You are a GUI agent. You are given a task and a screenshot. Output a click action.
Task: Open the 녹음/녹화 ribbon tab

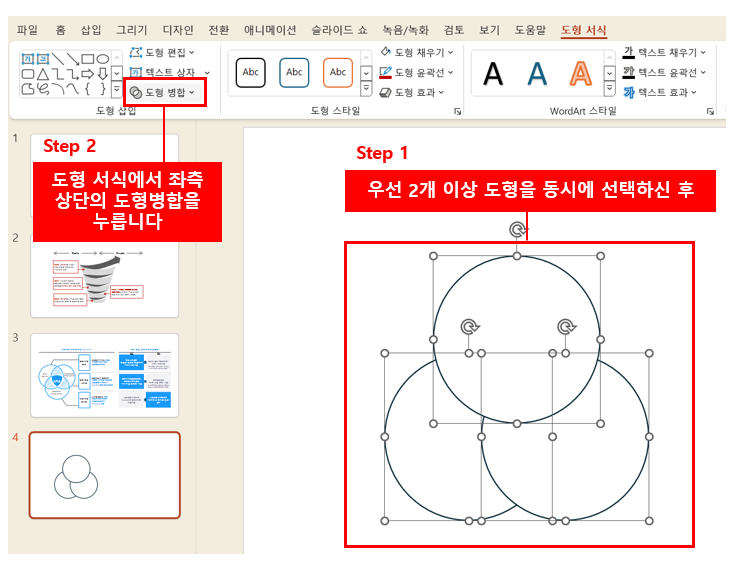[406, 30]
